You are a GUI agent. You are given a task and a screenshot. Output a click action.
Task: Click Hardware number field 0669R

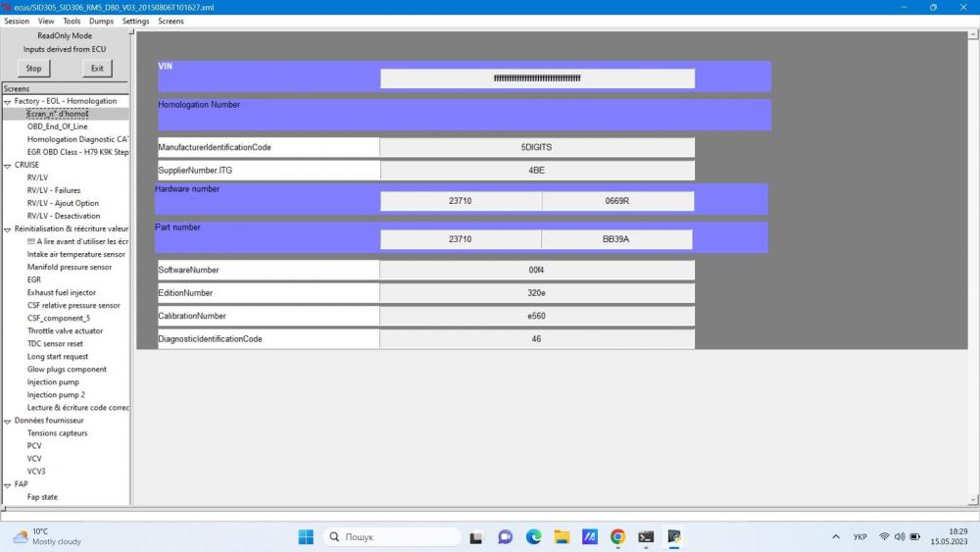pyautogui.click(x=617, y=201)
